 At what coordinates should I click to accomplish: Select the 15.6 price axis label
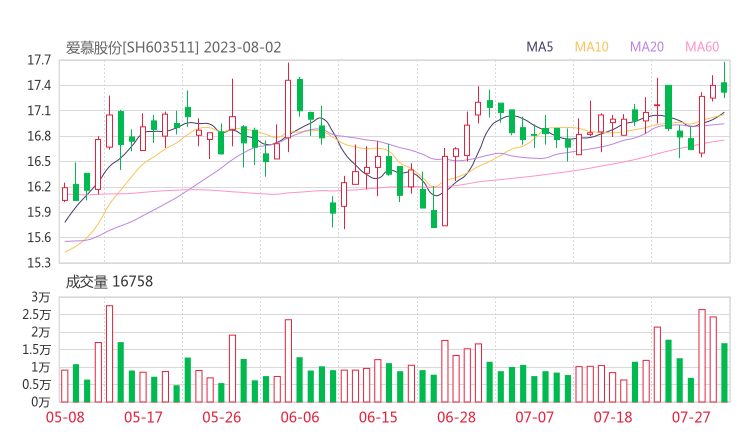39,237
